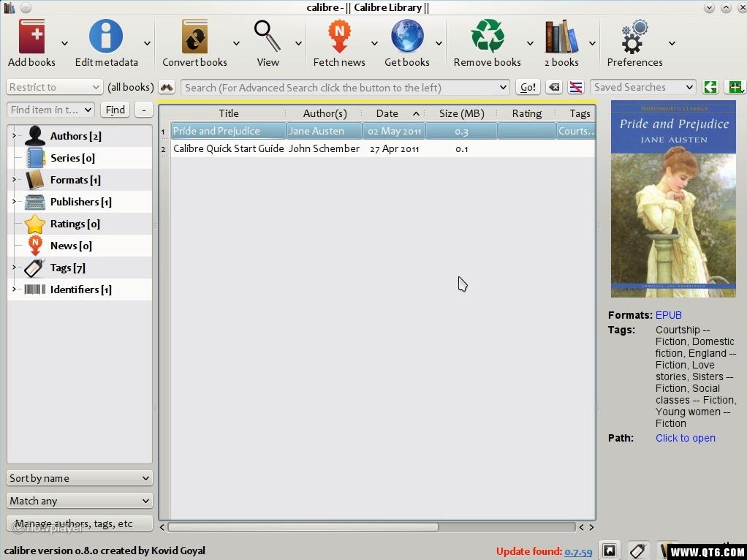The height and width of the screenshot is (560, 747).
Task: Click the minus collapse button beside Find
Action: pyautogui.click(x=144, y=110)
